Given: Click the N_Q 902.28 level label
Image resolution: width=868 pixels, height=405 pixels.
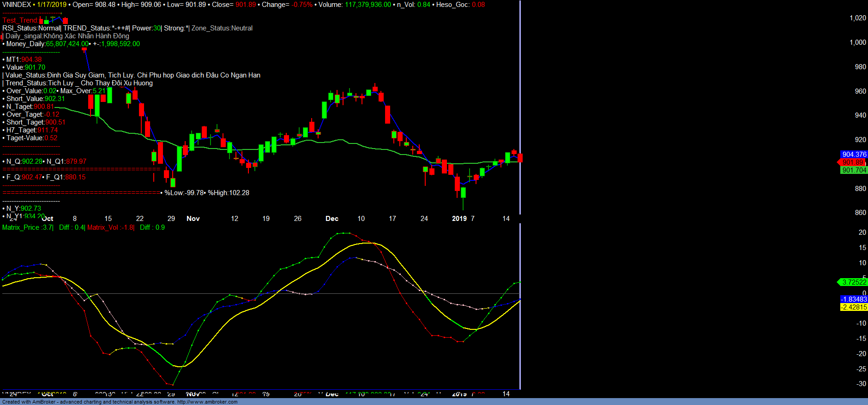Looking at the screenshot, I should point(24,161).
